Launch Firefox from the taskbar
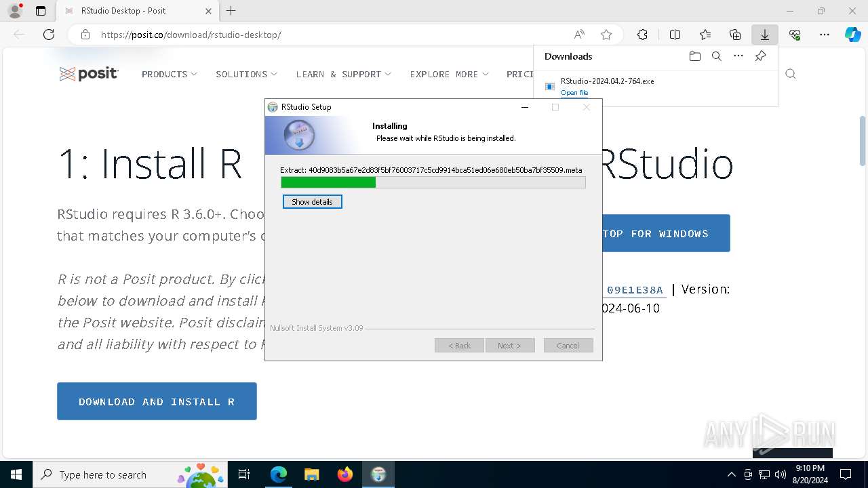Viewport: 868px width, 488px height. (x=344, y=474)
